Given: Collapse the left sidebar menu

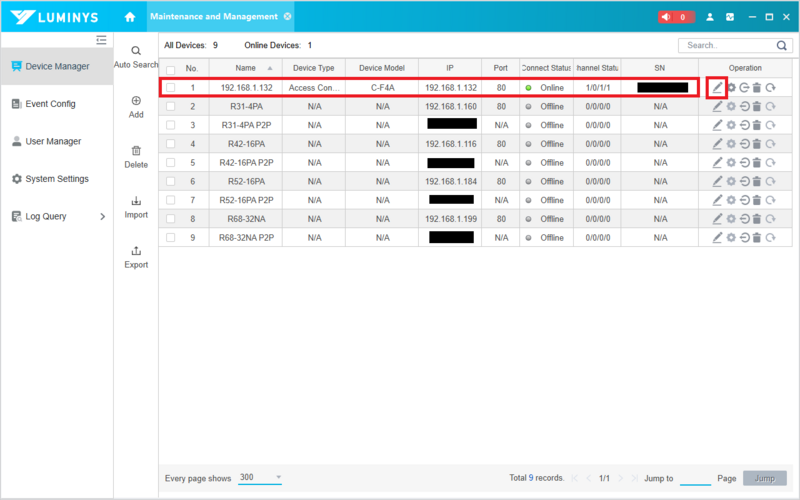Looking at the screenshot, I should point(101,40).
